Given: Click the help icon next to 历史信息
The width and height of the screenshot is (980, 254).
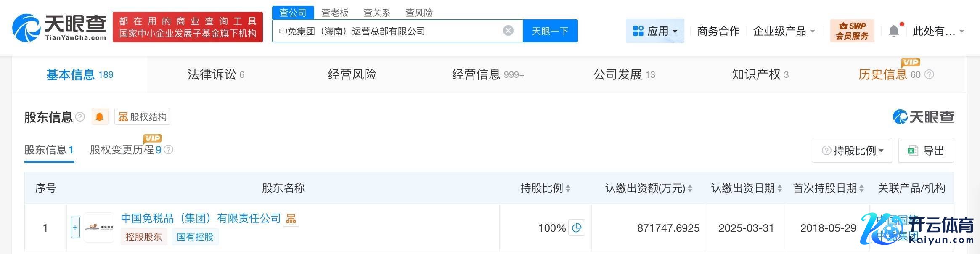Looking at the screenshot, I should (x=930, y=75).
